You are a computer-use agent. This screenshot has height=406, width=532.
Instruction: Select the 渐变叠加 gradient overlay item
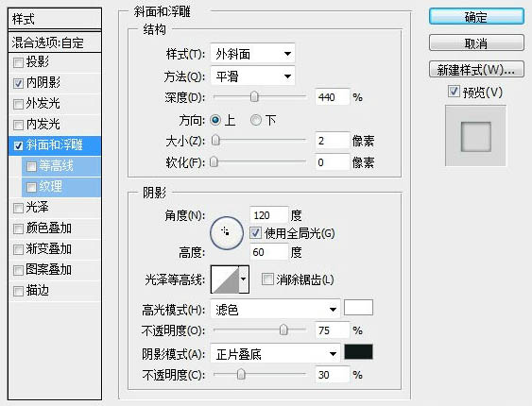point(55,249)
